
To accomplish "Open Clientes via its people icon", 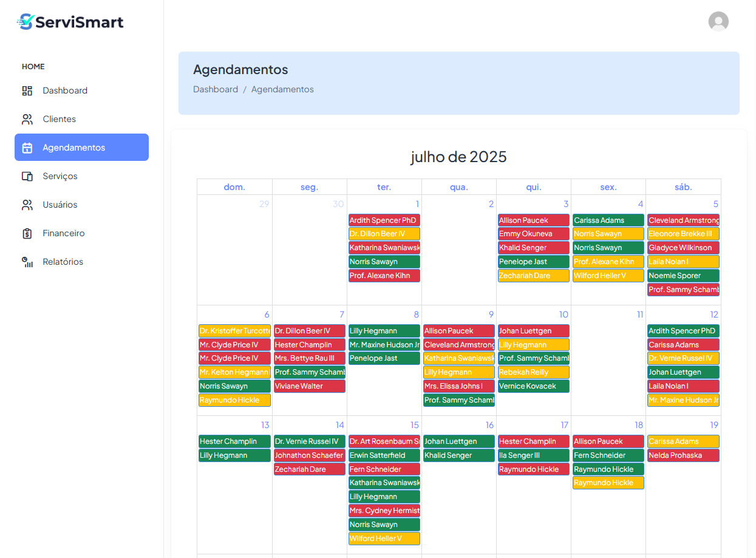I will (x=27, y=119).
